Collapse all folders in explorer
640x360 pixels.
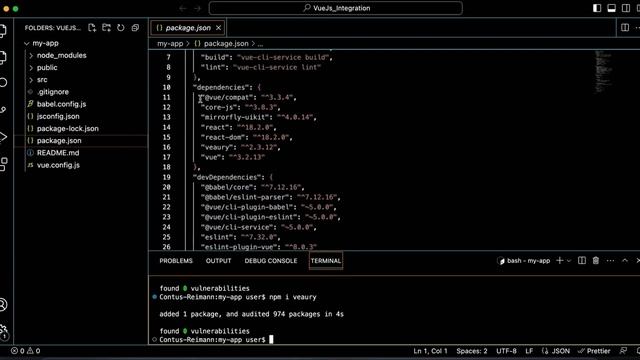click(135, 28)
